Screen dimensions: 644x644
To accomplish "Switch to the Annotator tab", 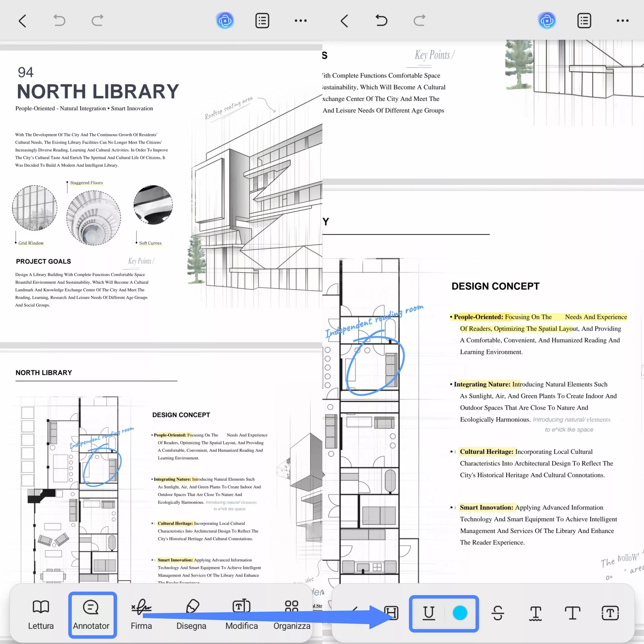I will [91, 615].
